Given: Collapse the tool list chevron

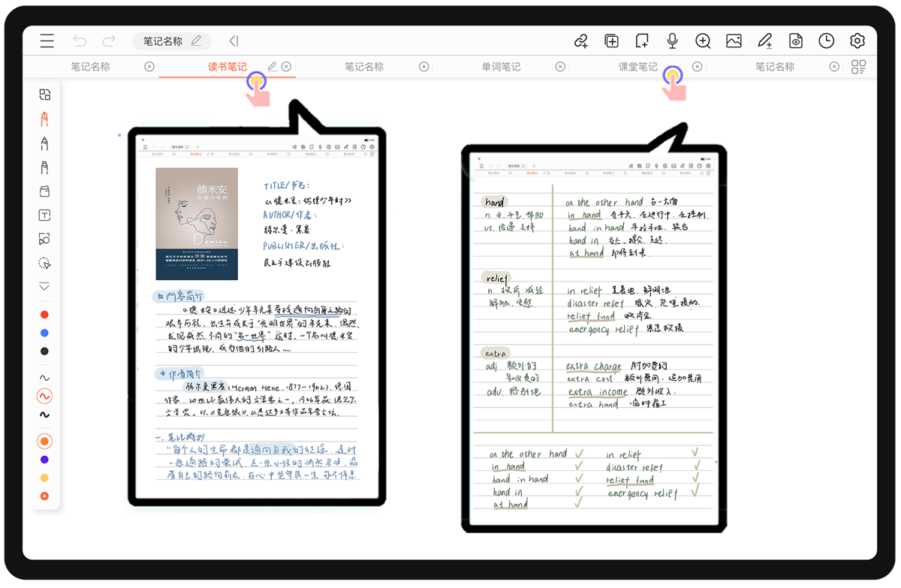Looking at the screenshot, I should pyautogui.click(x=44, y=286).
